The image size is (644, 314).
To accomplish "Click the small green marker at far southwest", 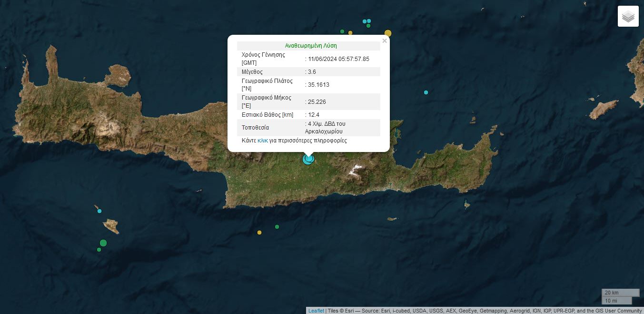I will [x=99, y=250].
